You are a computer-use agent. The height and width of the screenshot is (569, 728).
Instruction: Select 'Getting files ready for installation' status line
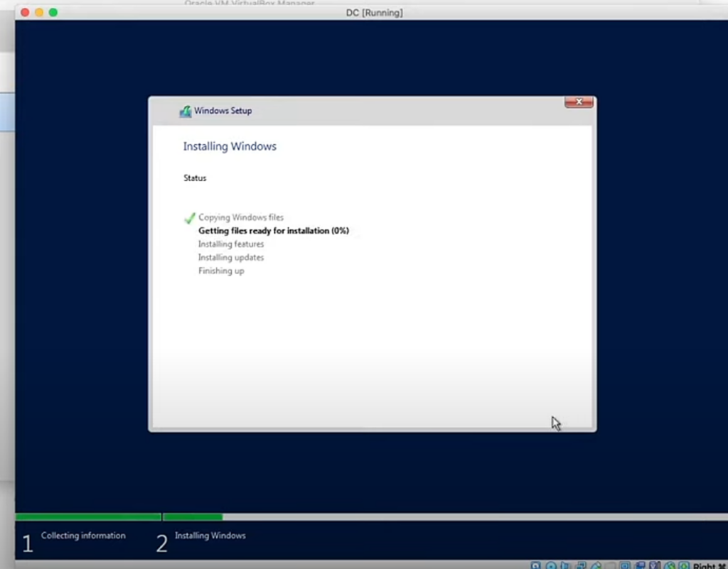[273, 231]
